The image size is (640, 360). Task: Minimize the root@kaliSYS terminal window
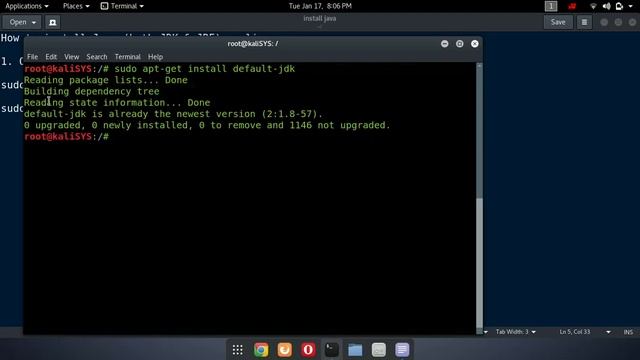point(444,44)
